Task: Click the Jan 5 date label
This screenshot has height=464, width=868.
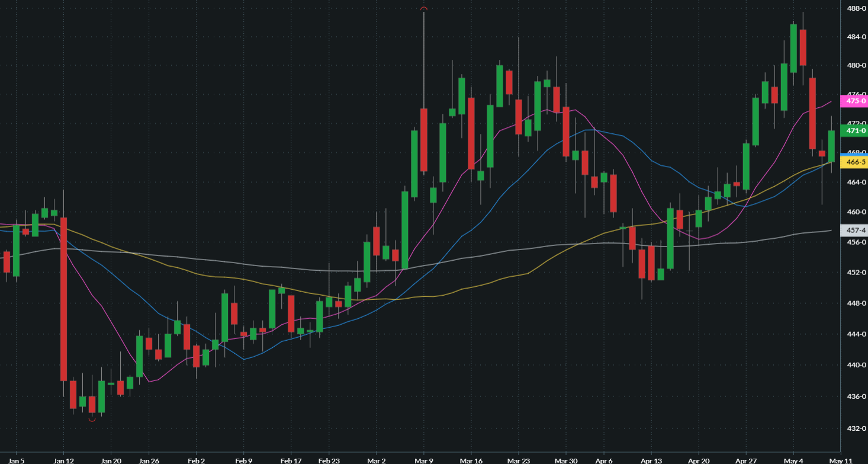Action: [x=16, y=460]
